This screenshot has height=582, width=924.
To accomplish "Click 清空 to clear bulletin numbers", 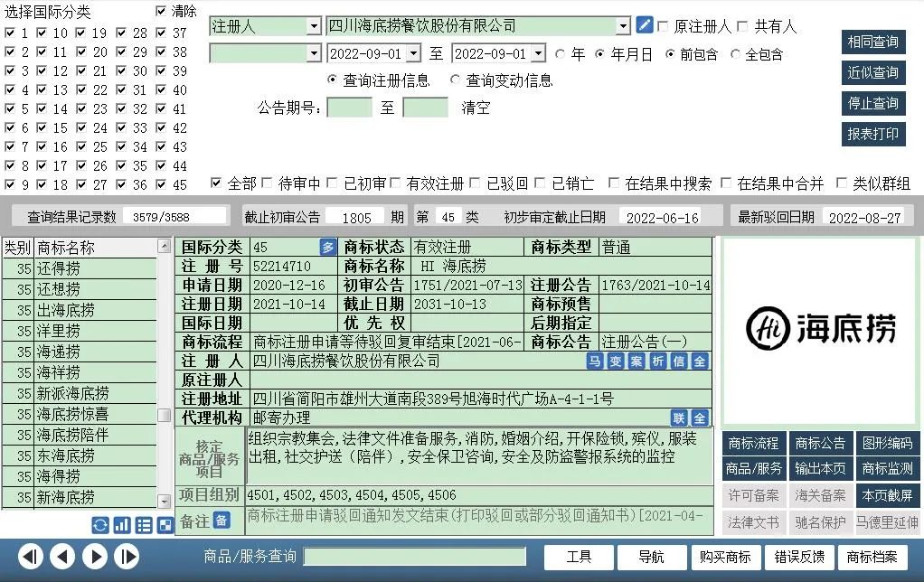I will tap(476, 108).
